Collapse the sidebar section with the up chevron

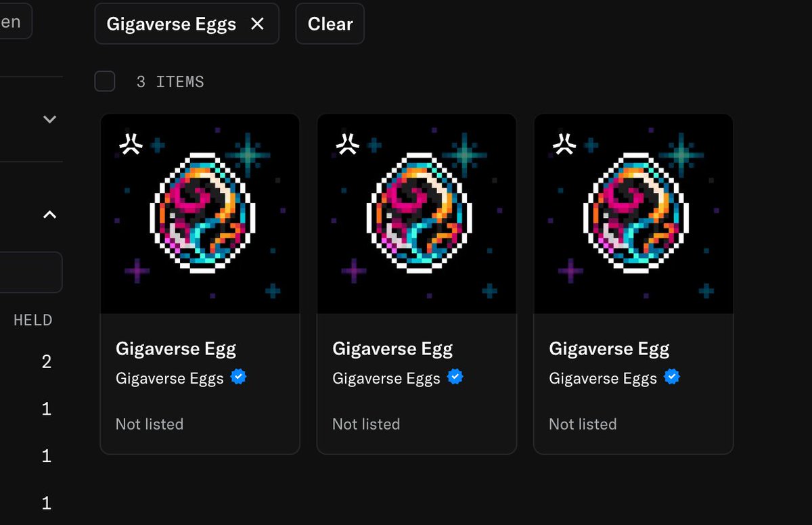coord(49,214)
